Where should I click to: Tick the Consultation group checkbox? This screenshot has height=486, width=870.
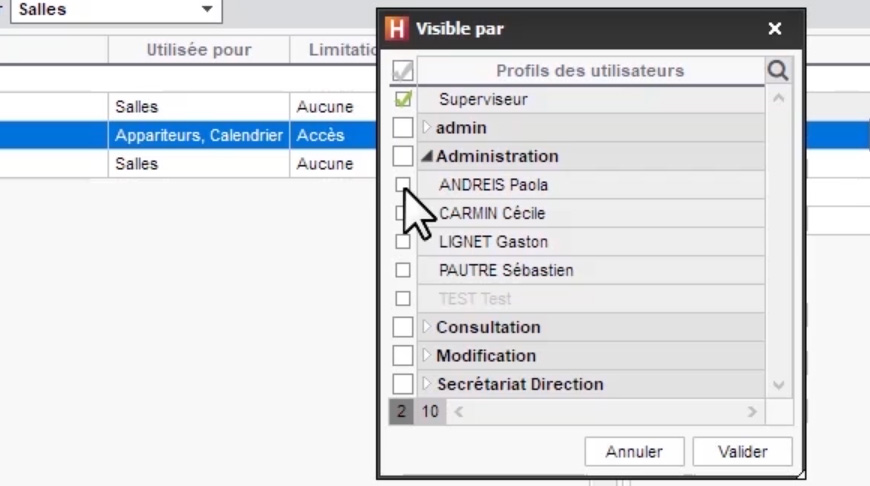click(403, 327)
